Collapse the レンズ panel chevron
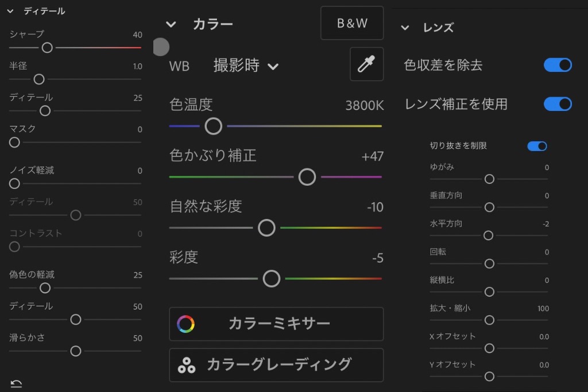Image resolution: width=588 pixels, height=392 pixels. [x=405, y=28]
